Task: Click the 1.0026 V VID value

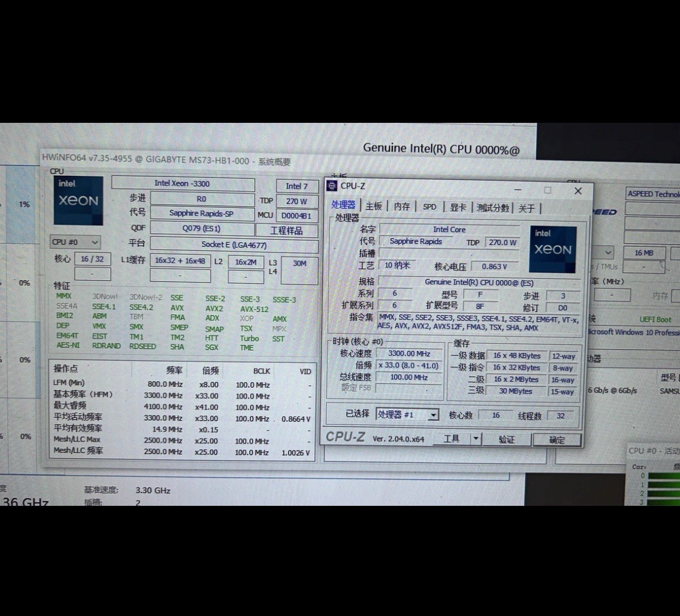Action: [296, 453]
